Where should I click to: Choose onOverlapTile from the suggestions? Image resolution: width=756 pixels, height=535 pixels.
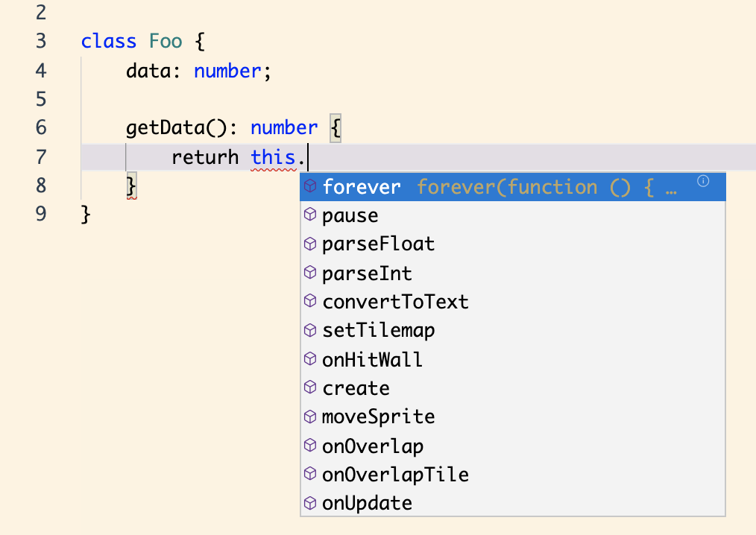tap(394, 474)
